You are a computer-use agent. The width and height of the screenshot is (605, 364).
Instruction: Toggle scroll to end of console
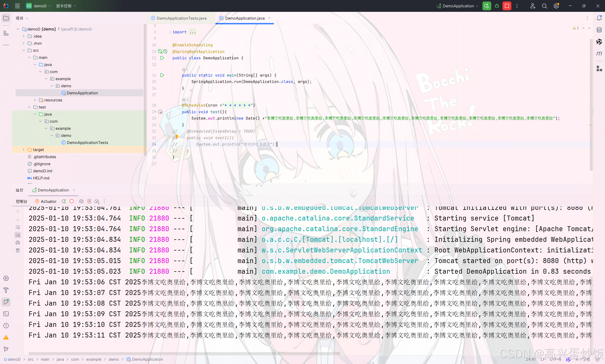coord(18,235)
